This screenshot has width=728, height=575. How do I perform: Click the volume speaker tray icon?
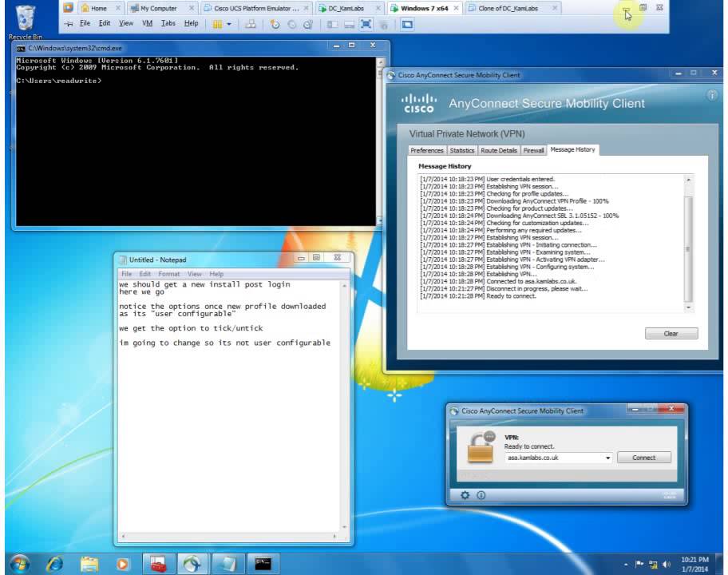click(667, 565)
